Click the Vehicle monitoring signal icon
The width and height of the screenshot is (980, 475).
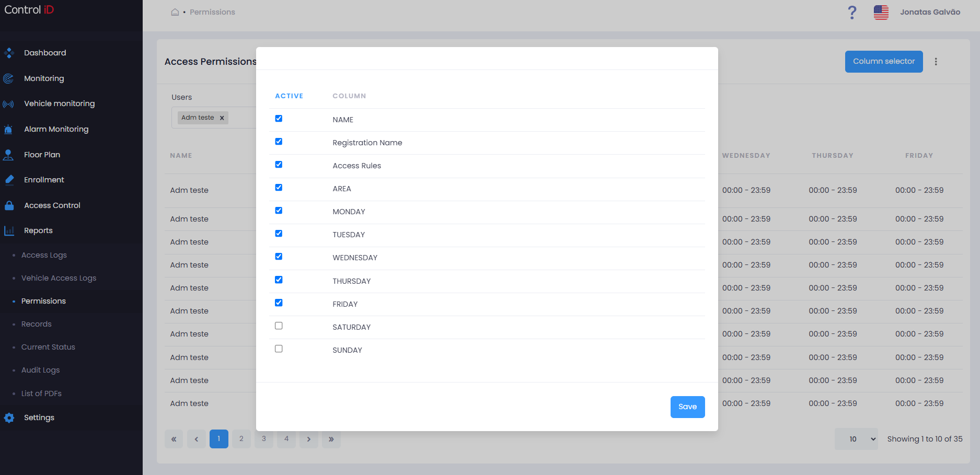[x=8, y=104]
